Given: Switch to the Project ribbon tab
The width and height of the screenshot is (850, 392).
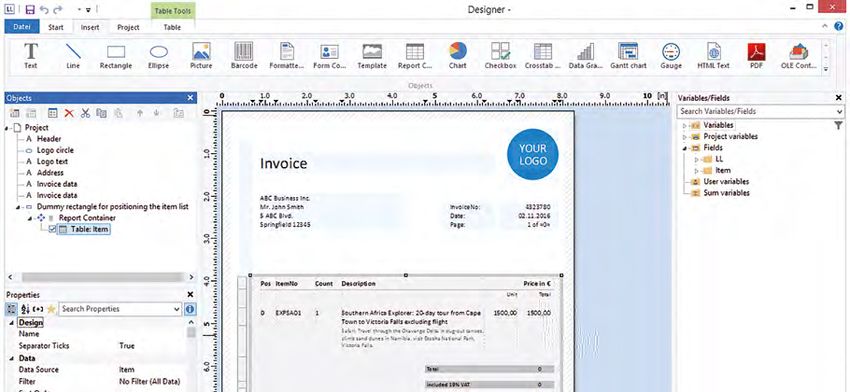Looking at the screenshot, I should point(128,27).
